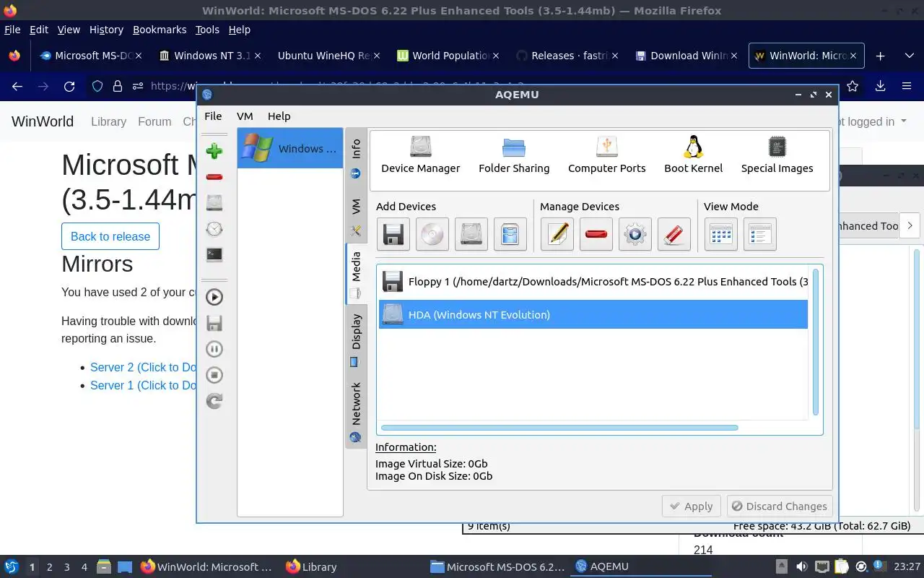
Task: Go back in Firefox
Action: 17,86
